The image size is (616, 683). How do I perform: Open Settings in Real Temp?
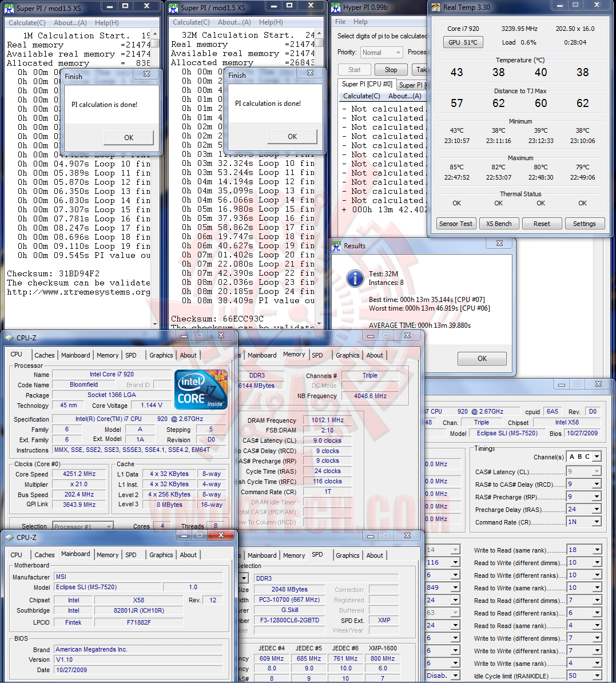[x=584, y=224]
